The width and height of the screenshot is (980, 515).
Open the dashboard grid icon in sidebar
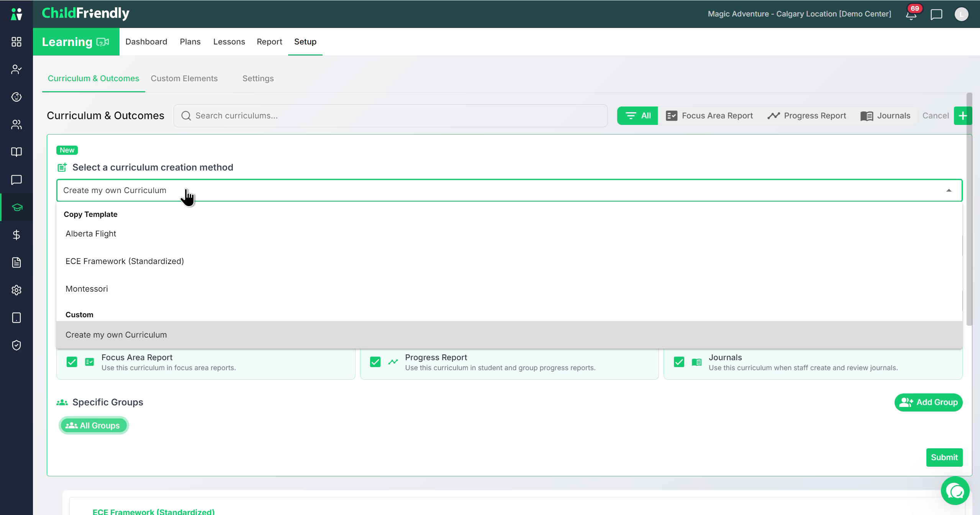coord(16,42)
